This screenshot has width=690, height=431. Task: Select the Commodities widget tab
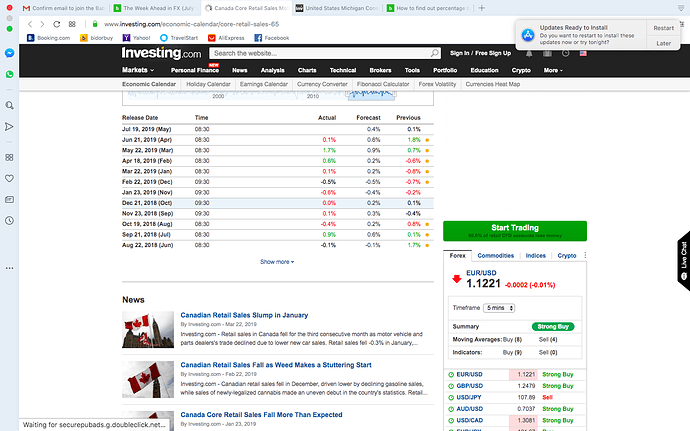pyautogui.click(x=495, y=255)
